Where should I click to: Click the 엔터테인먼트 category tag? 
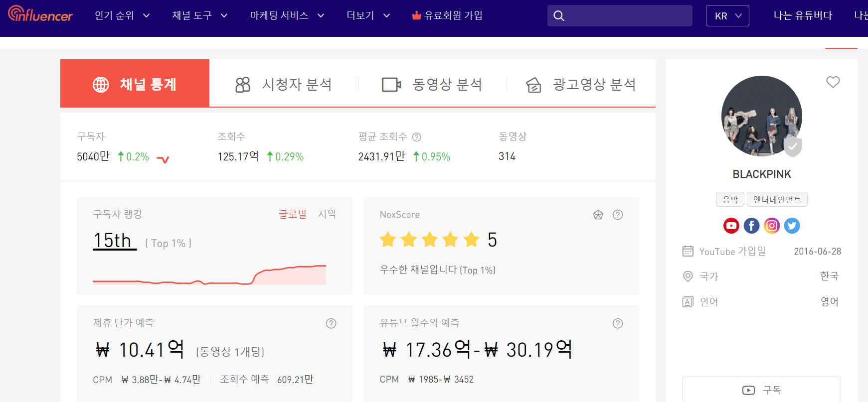point(777,199)
